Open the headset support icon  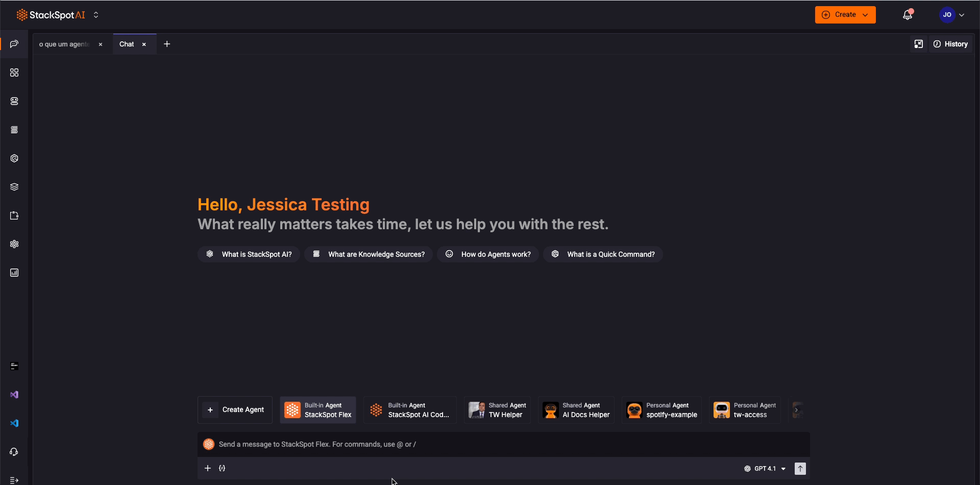[x=14, y=452]
